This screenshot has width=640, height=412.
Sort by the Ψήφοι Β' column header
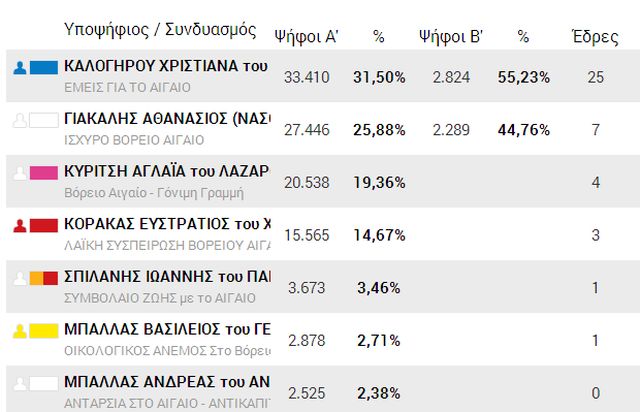pos(451,36)
